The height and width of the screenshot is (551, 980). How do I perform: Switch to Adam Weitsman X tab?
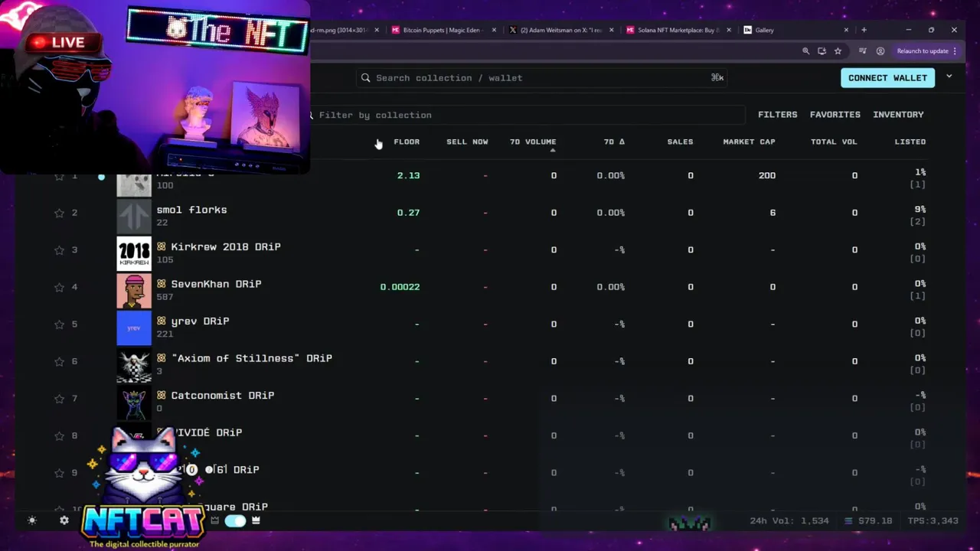pyautogui.click(x=560, y=30)
